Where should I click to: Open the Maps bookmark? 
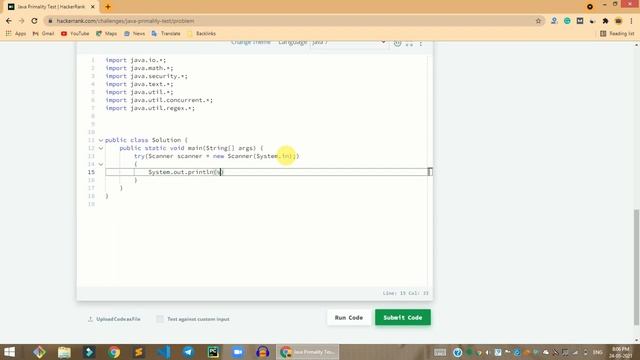tap(107, 33)
